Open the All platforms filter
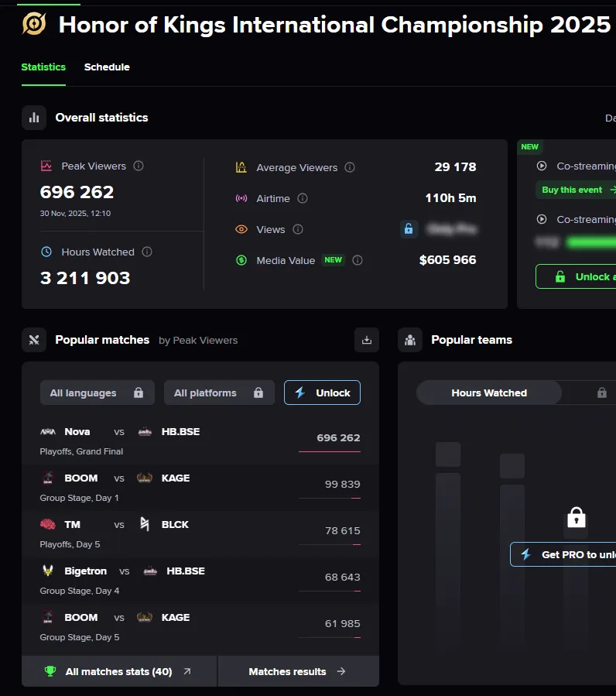 (x=219, y=393)
